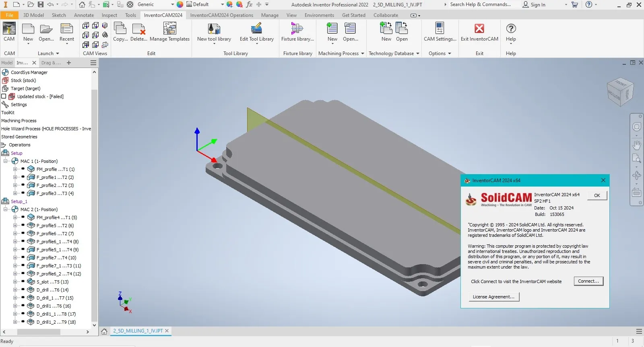Image resolution: width=644 pixels, height=347 pixels.
Task: Open the Sketch ribbon tab
Action: [59, 15]
